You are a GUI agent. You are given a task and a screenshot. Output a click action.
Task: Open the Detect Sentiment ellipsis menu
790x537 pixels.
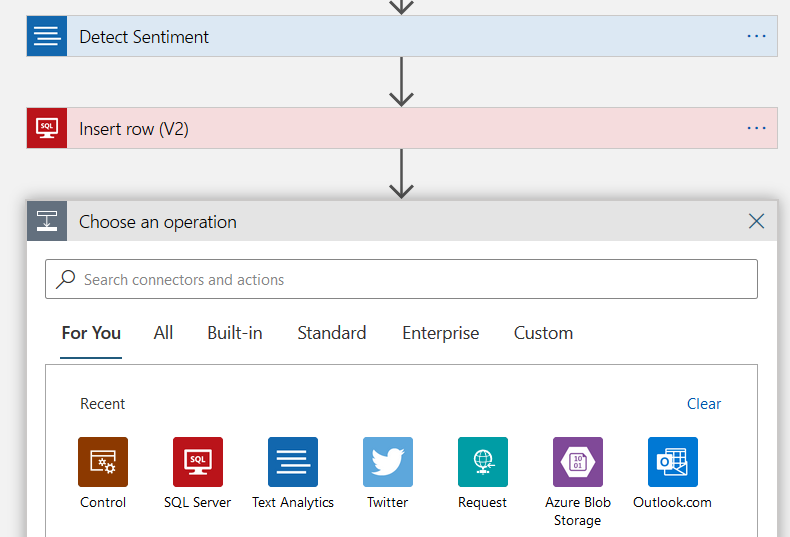(x=756, y=37)
